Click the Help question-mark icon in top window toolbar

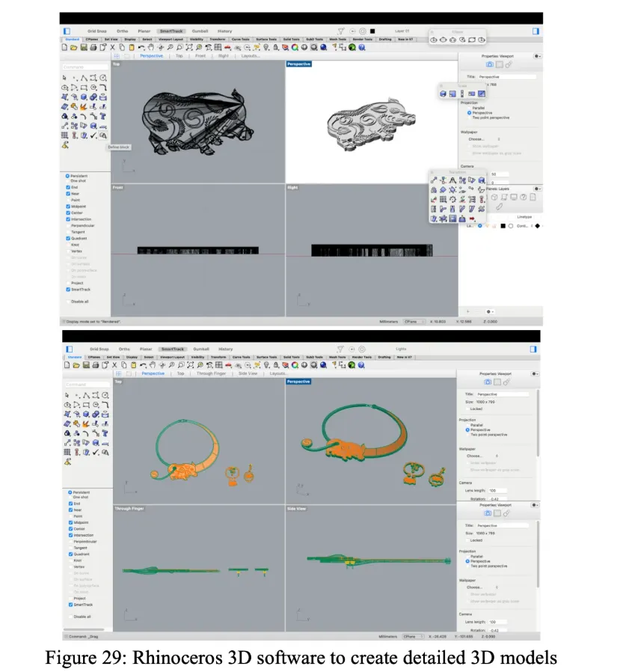coord(362,48)
